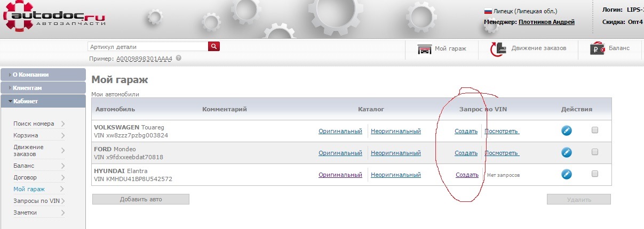This screenshot has width=644, height=229.
Task: Open Оригинальный catalog for Ford Mondeo
Action: click(x=340, y=153)
